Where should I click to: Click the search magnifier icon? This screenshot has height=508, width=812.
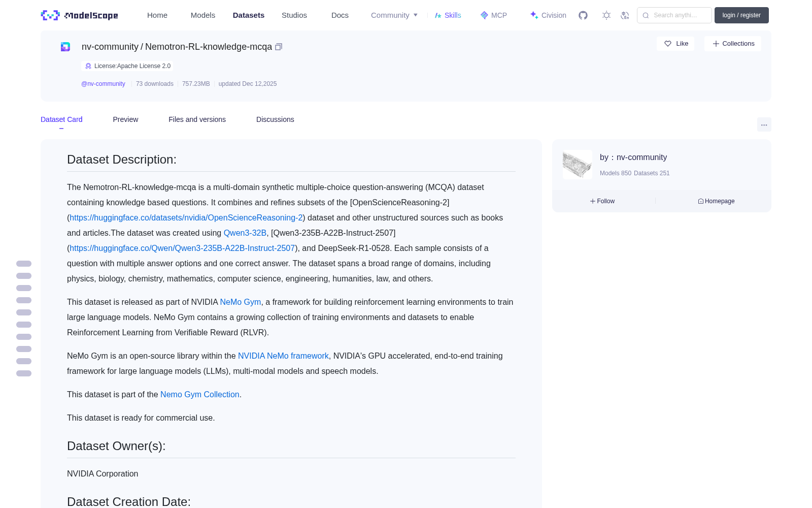(646, 15)
